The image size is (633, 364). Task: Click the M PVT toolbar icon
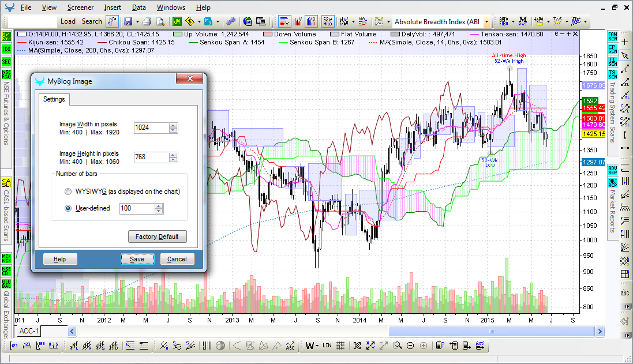(x=523, y=21)
